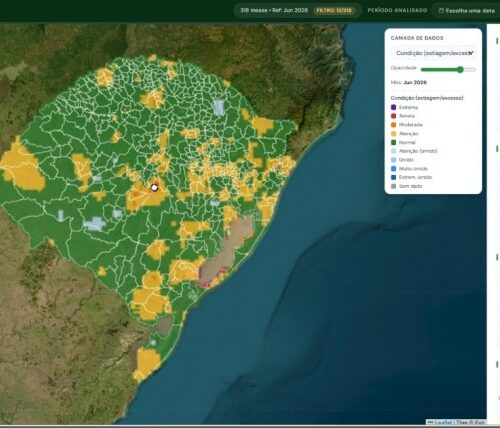Click the gray 'Sem dado' legend swatch
The height and width of the screenshot is (428, 500).
coord(393,186)
